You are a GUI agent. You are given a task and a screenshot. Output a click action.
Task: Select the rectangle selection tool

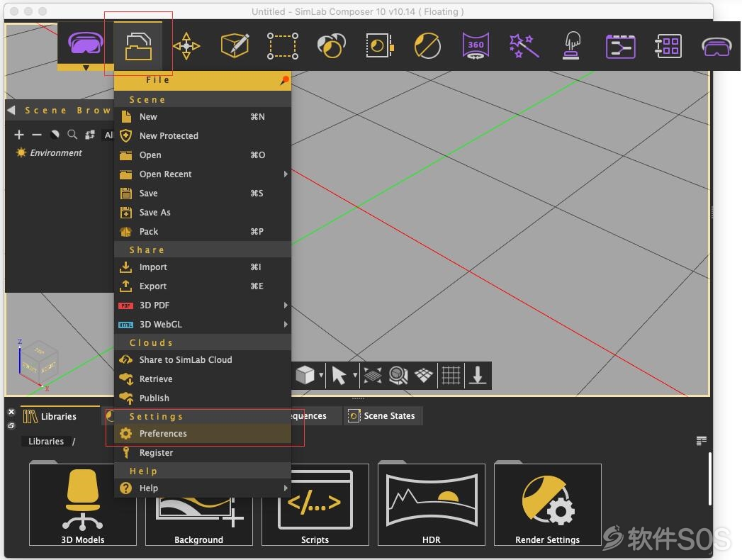click(x=283, y=46)
